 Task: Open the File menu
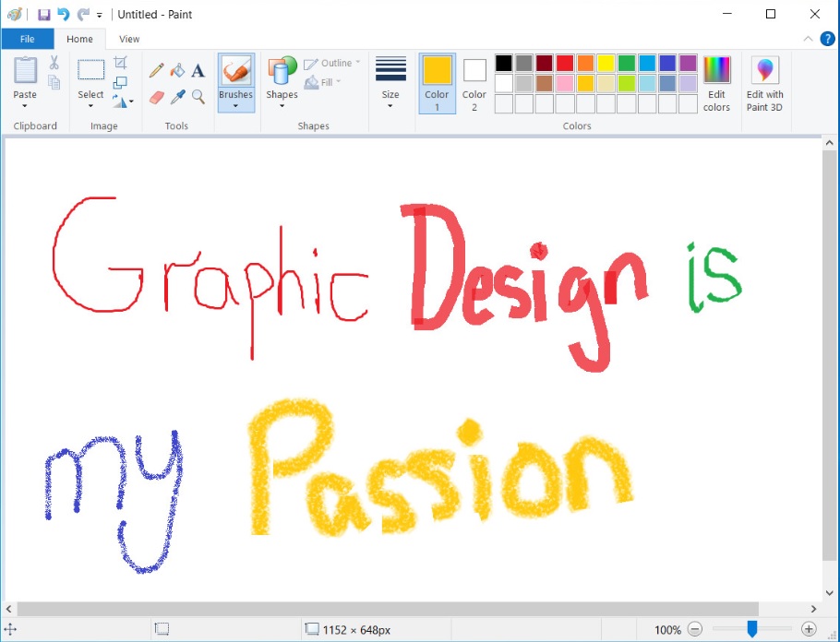point(27,39)
